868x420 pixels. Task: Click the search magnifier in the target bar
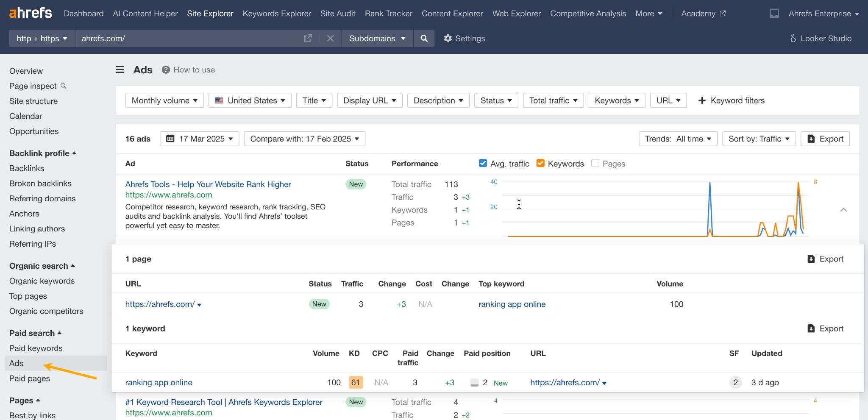[x=424, y=38]
